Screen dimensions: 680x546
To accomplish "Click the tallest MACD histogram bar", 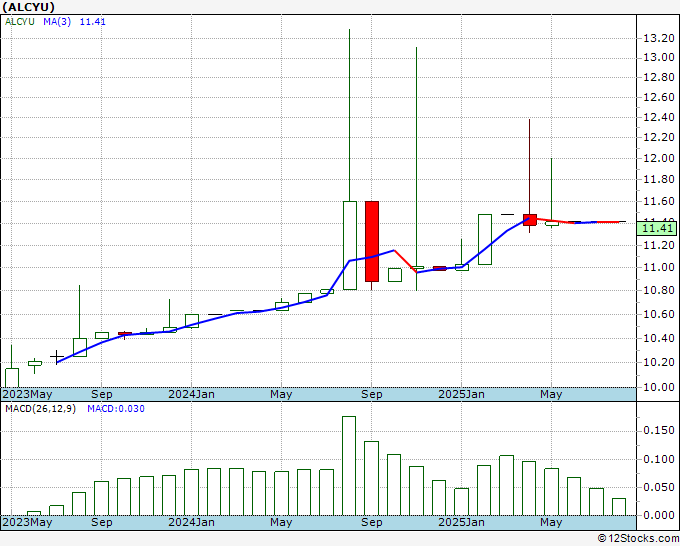I will coord(349,466).
